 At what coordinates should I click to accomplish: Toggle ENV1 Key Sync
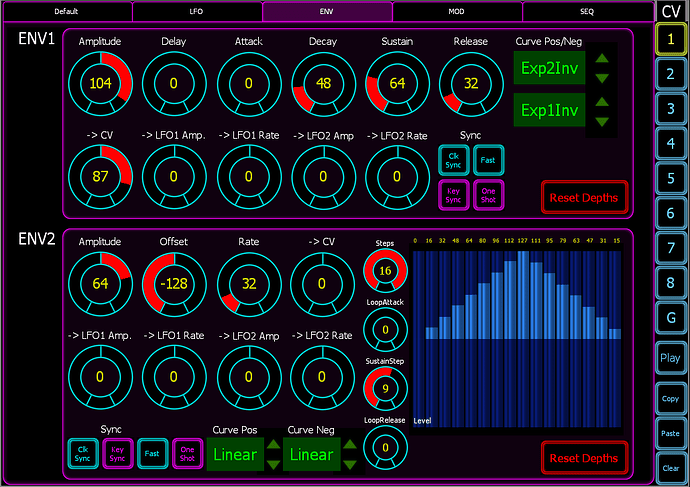pyautogui.click(x=454, y=195)
